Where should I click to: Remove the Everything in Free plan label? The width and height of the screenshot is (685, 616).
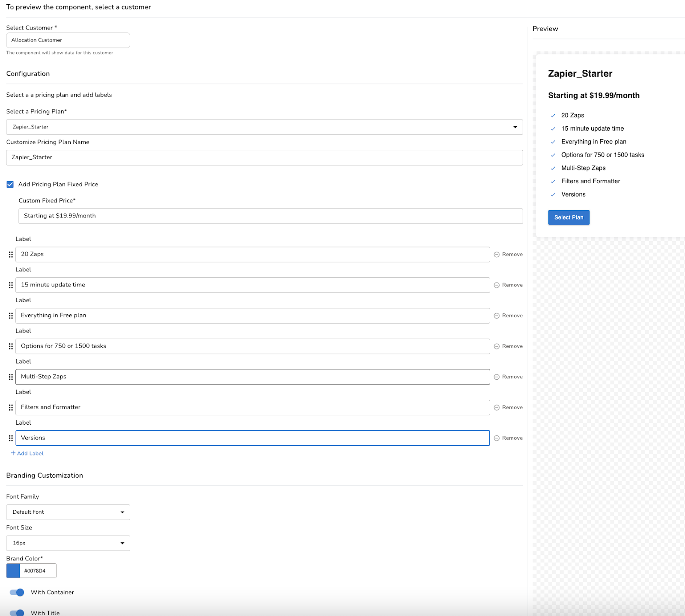point(508,315)
